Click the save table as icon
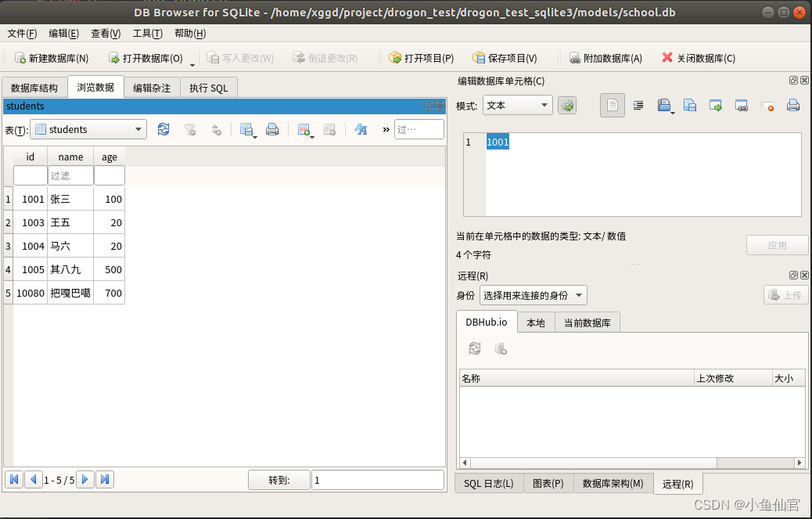Image resolution: width=812 pixels, height=519 pixels. click(x=246, y=129)
